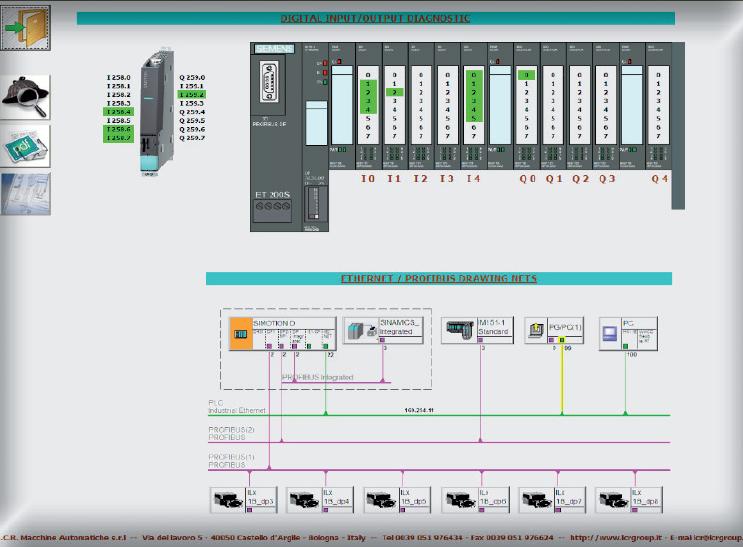Click bit 0 on module Q0
The height and width of the screenshot is (547, 743).
pos(526,75)
